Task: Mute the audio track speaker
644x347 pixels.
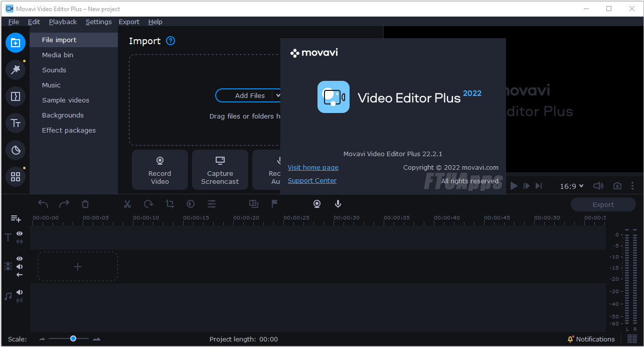Action: coord(20,292)
